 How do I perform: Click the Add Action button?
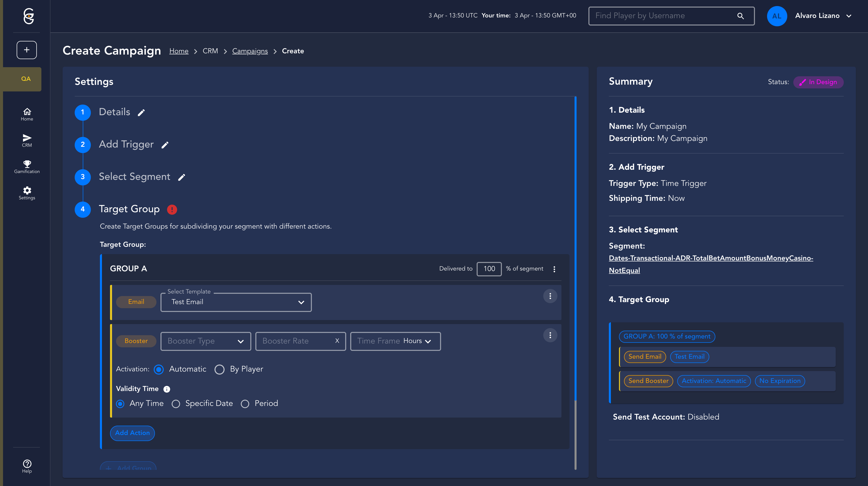coord(132,433)
